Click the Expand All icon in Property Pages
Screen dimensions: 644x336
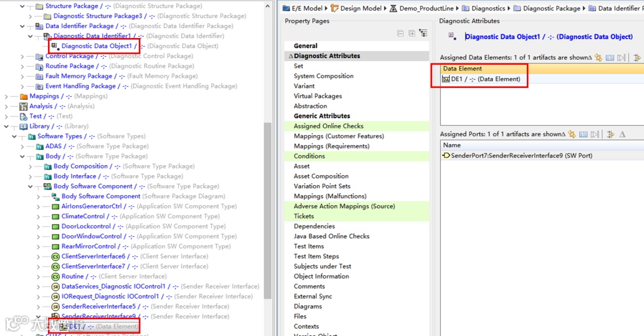[x=411, y=33]
